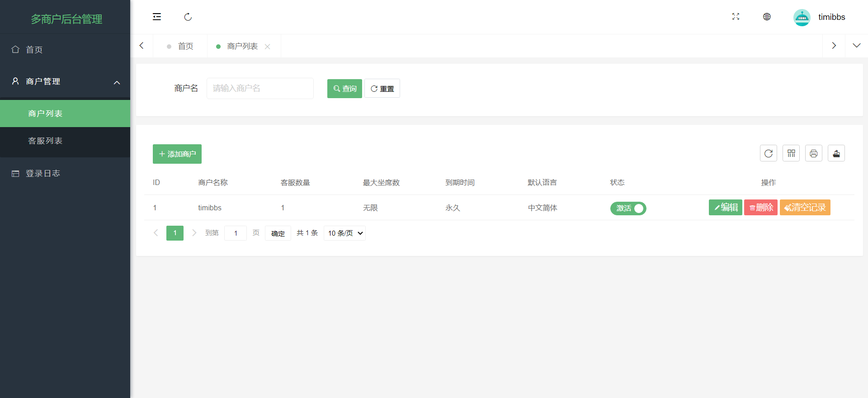Close the 商户列表 tab
This screenshot has width=868, height=398.
[x=268, y=47]
